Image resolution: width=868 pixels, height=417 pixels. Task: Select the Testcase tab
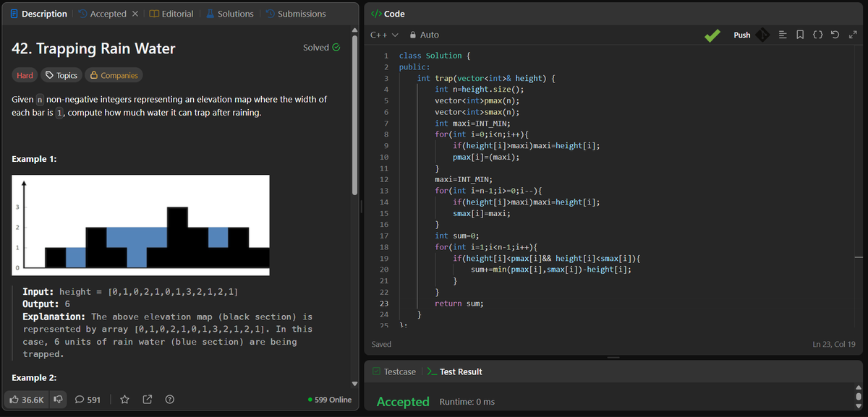point(394,371)
